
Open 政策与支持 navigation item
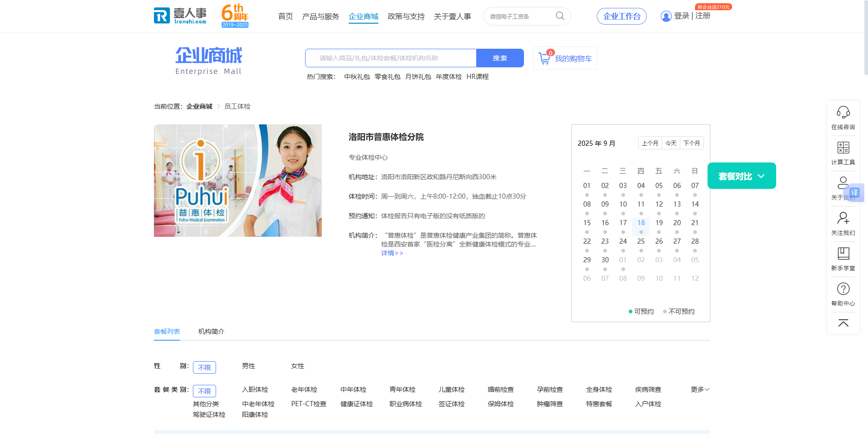pos(406,16)
